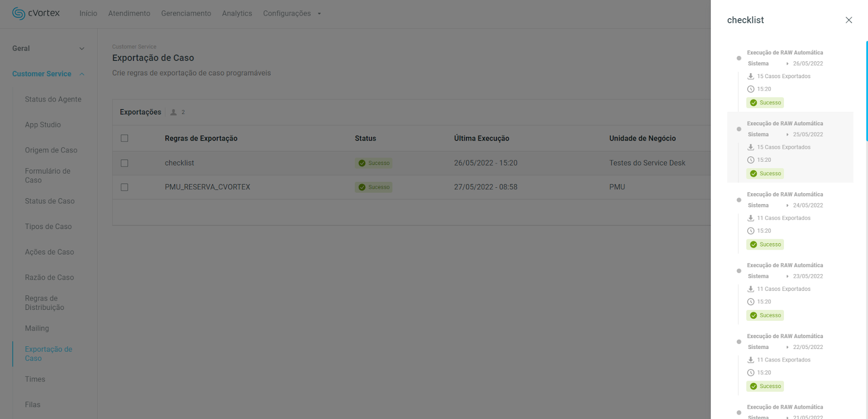Open the Analytics menu
868x419 pixels.
[x=237, y=14]
